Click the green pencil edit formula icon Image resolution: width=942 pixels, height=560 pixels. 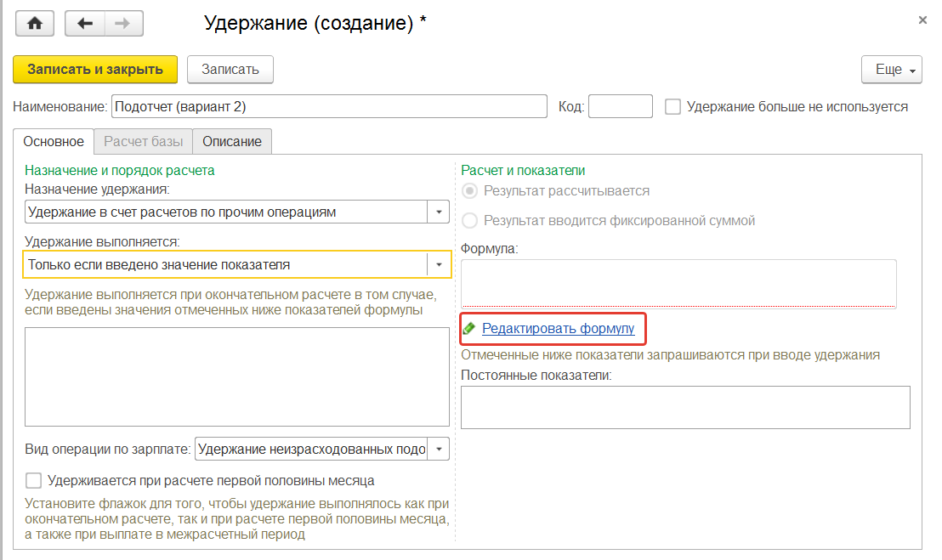(468, 328)
